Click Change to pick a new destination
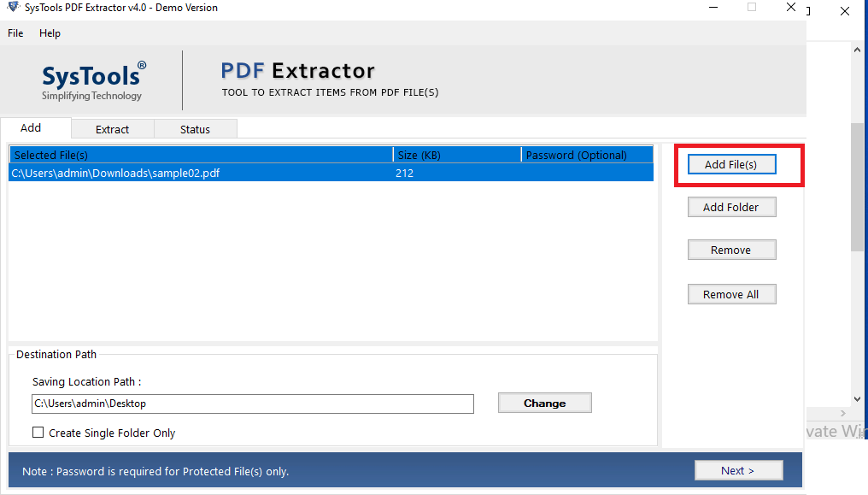The width and height of the screenshot is (868, 495). pyautogui.click(x=544, y=402)
